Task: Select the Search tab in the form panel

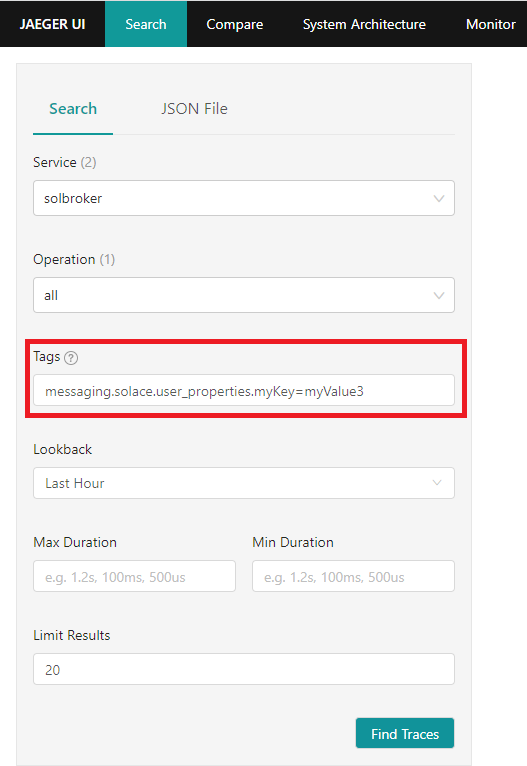Action: tap(73, 108)
